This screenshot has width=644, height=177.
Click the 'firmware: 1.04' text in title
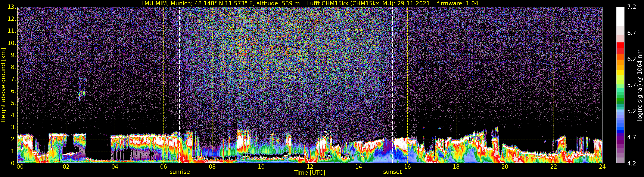(457, 3)
